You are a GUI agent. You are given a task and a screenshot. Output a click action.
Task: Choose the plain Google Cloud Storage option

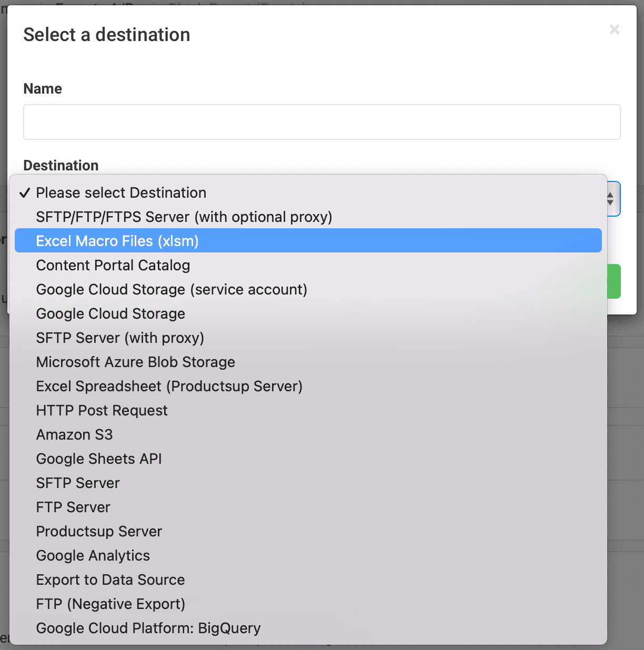(110, 313)
